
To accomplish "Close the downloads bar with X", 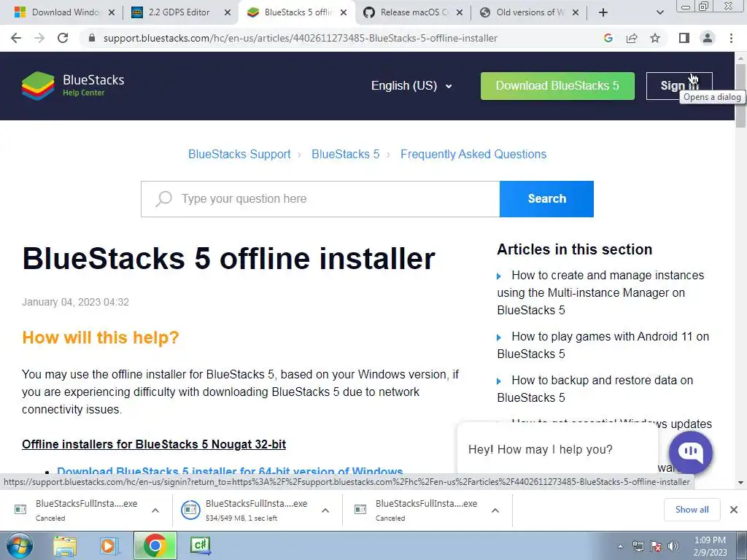I will [x=734, y=510].
